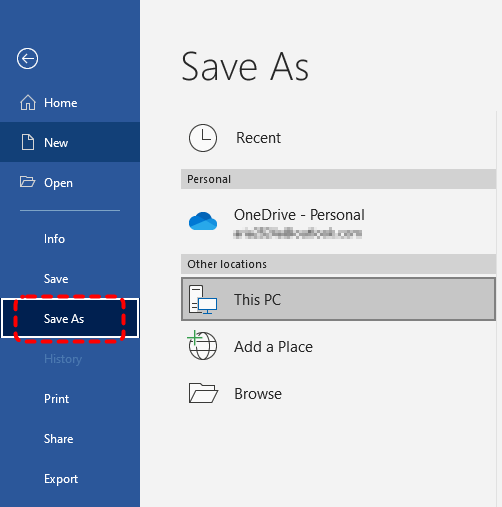Click the blurred OneDrive account email
Image resolution: width=502 pixels, height=507 pixels.
coord(298,233)
